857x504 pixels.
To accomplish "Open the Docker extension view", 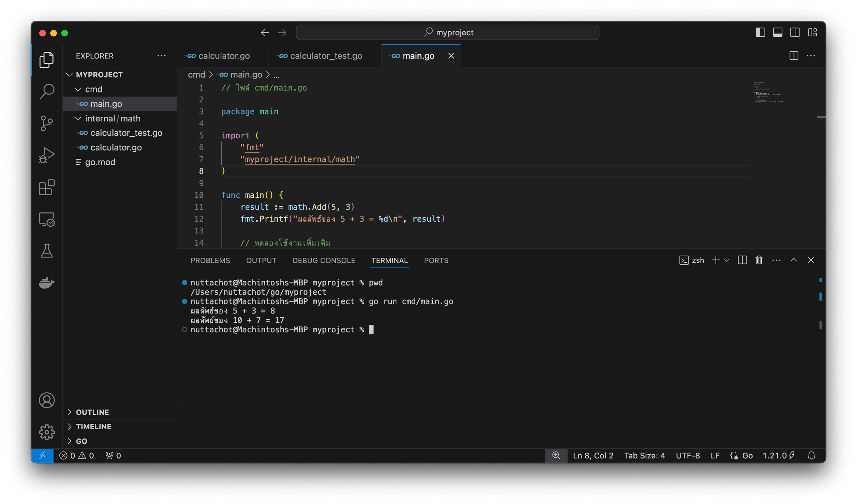I will coord(46,283).
